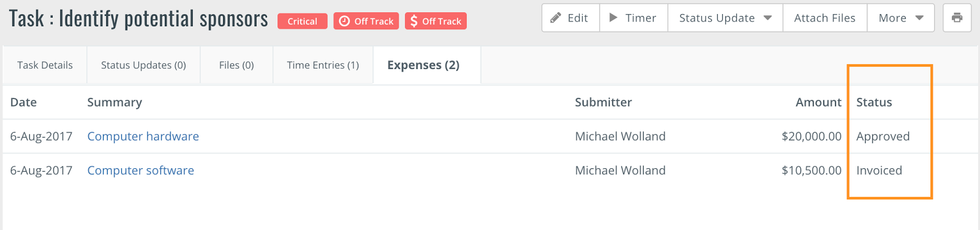
Task: Open the Files (0) tab
Action: pyautogui.click(x=236, y=65)
